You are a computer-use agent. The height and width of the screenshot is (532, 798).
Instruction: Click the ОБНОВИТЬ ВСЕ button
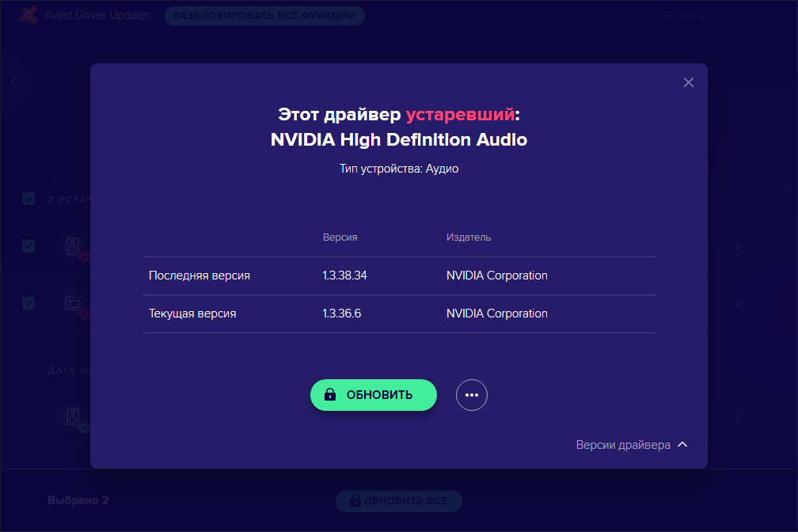[x=399, y=501]
